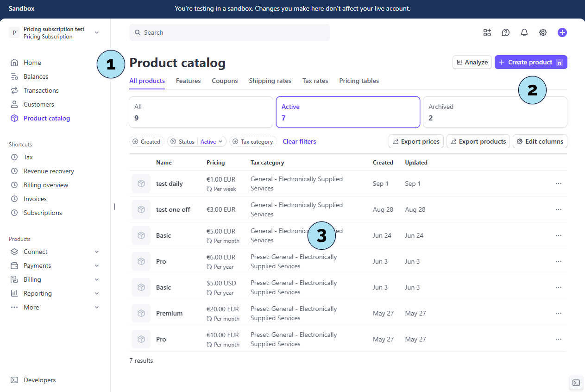This screenshot has width=585, height=392.
Task: Select the All products count card
Action: (201, 112)
